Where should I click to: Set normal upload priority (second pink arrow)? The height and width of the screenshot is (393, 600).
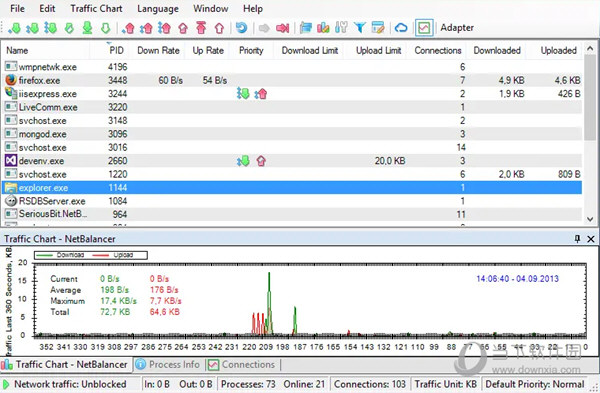coord(146,28)
